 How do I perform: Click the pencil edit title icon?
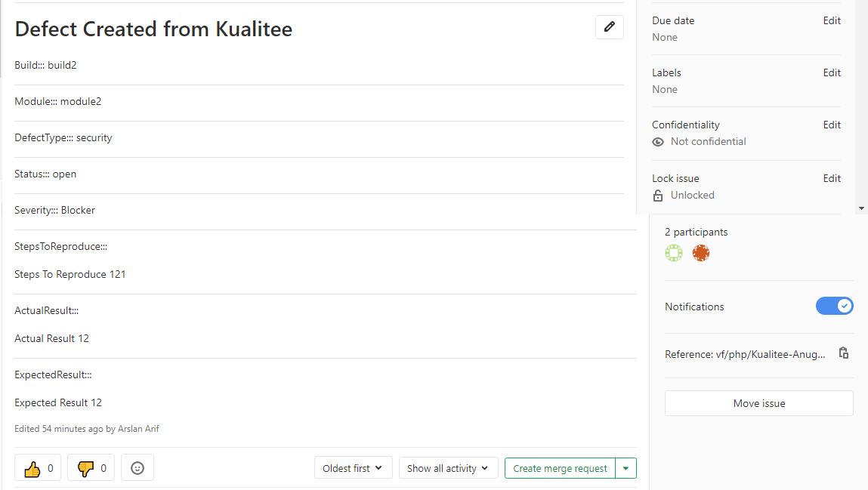[x=610, y=27]
